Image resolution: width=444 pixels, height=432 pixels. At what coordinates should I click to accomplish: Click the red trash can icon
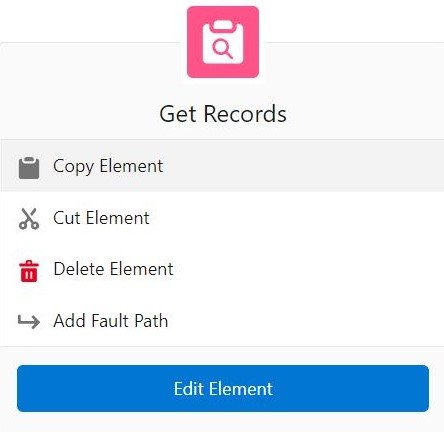[29, 271]
